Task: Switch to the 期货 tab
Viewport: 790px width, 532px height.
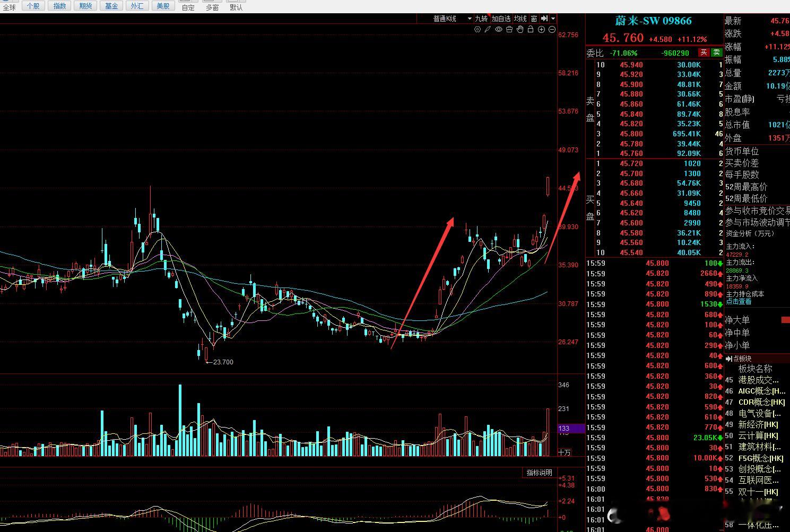Action: tap(85, 6)
